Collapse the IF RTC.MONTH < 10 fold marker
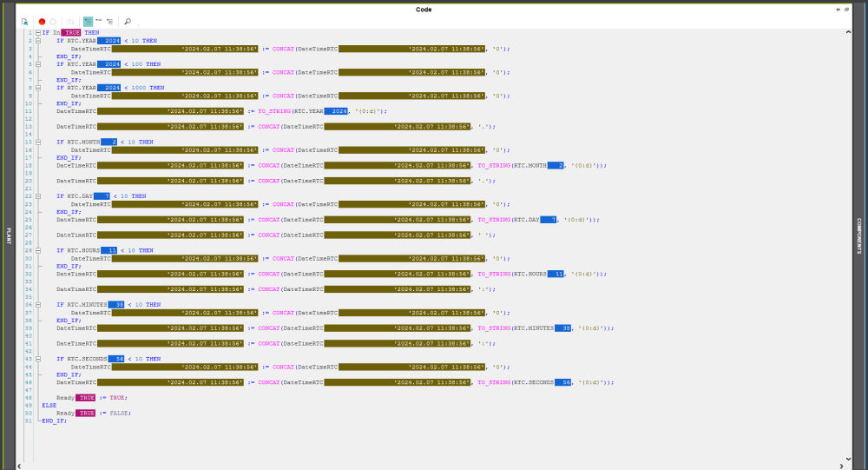 pyautogui.click(x=37, y=142)
